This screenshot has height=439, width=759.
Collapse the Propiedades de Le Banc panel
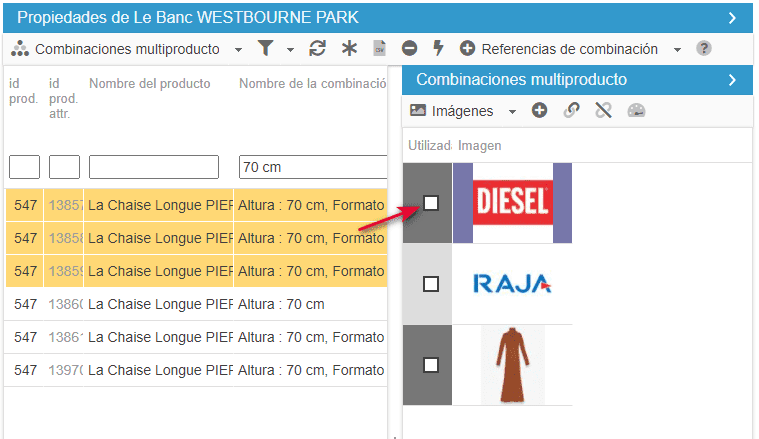pos(732,18)
